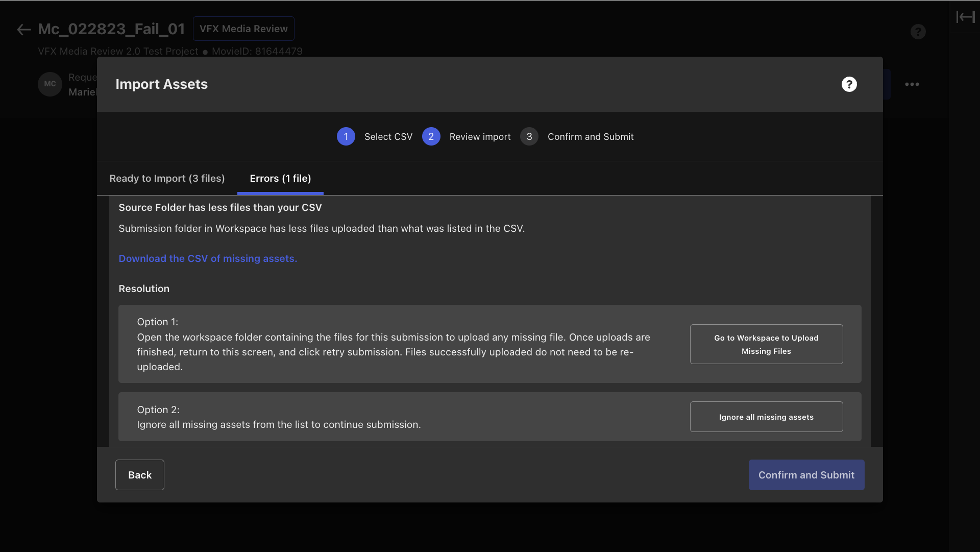Select step 2 circle for Review import
The height and width of the screenshot is (552, 980).
click(x=431, y=136)
